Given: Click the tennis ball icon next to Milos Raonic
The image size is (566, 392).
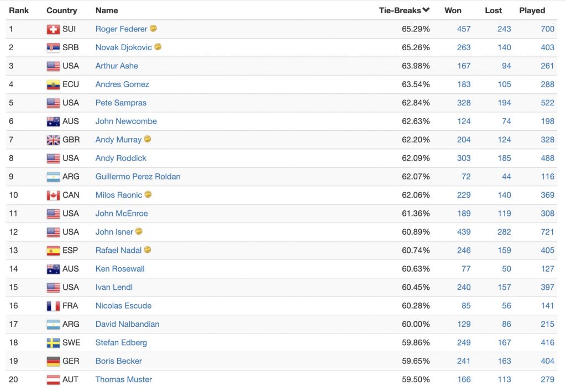Looking at the screenshot, I should tap(148, 194).
